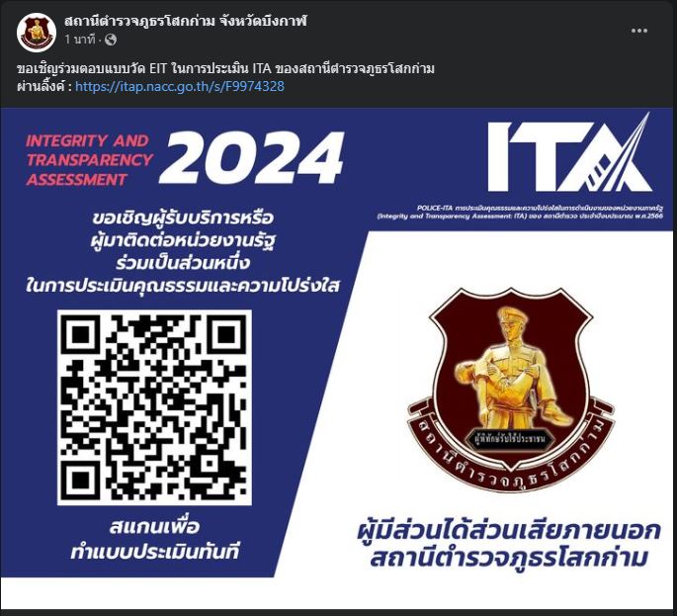
Task: Click the 'สแกนเพื่อทำแบบประเมินทันที' scan caption
Action: coord(154,540)
